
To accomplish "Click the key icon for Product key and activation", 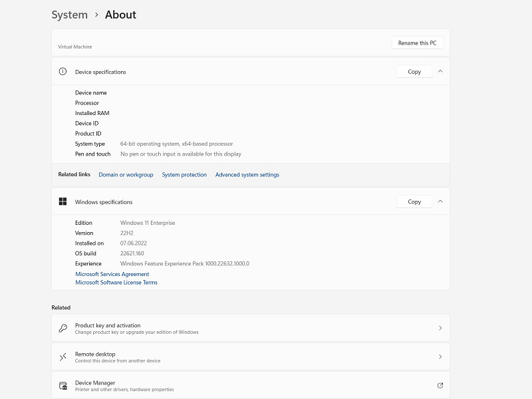I will 63,329.
